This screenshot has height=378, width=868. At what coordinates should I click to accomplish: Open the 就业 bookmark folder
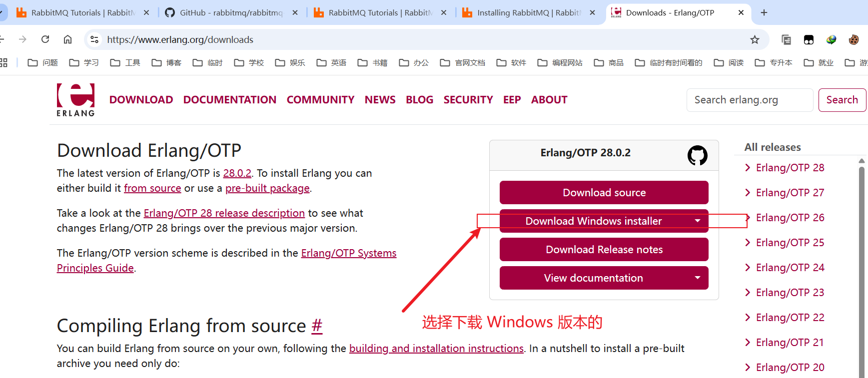click(819, 62)
